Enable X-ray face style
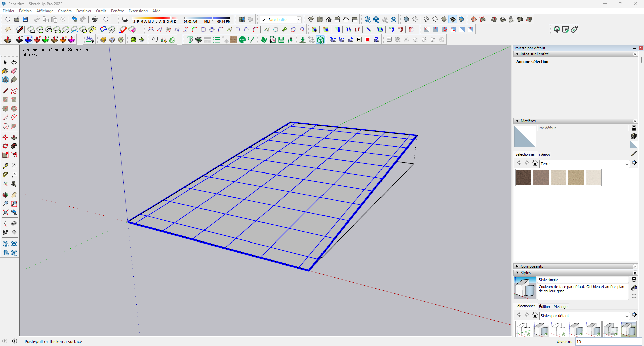This screenshot has height=346, width=644. (x=406, y=19)
